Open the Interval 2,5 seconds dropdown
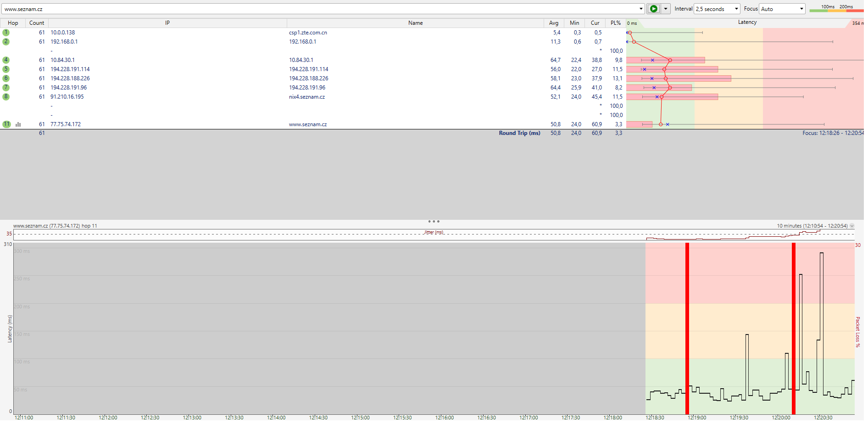 click(717, 9)
